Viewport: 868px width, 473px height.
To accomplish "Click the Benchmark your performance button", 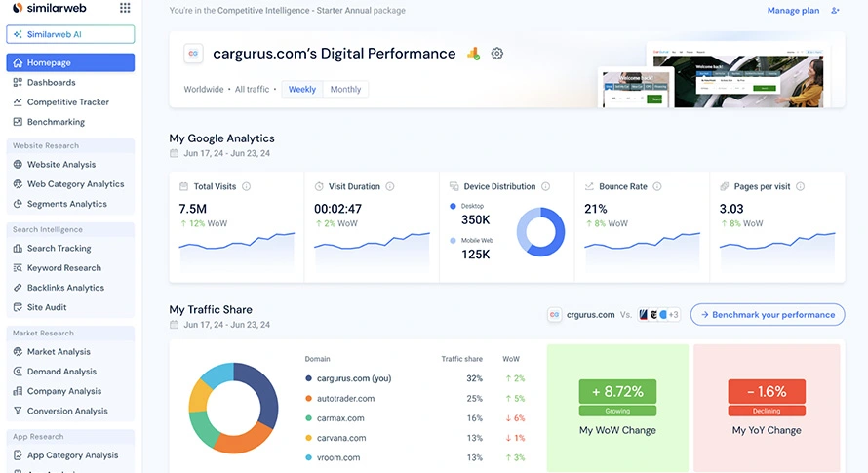I will pos(767,315).
